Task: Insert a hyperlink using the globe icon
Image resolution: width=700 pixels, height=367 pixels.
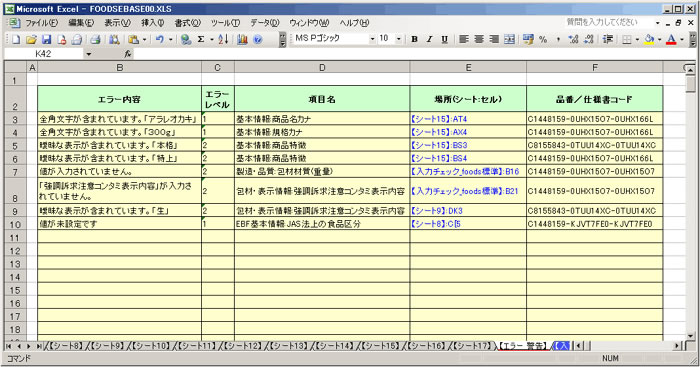Action: pos(186,40)
